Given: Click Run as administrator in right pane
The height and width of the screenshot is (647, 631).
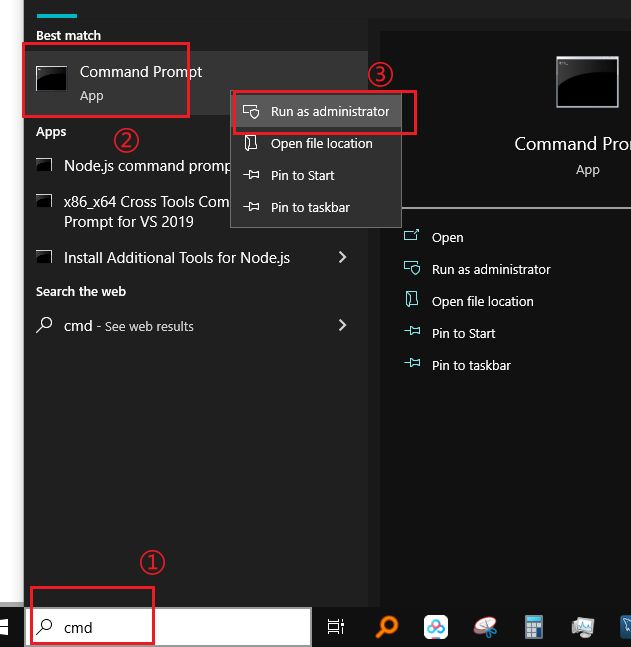Looking at the screenshot, I should (490, 270).
